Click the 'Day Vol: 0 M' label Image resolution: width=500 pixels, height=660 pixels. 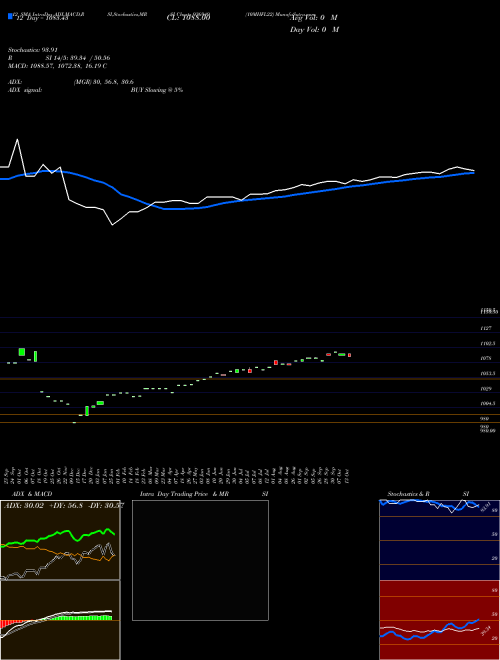tap(314, 30)
